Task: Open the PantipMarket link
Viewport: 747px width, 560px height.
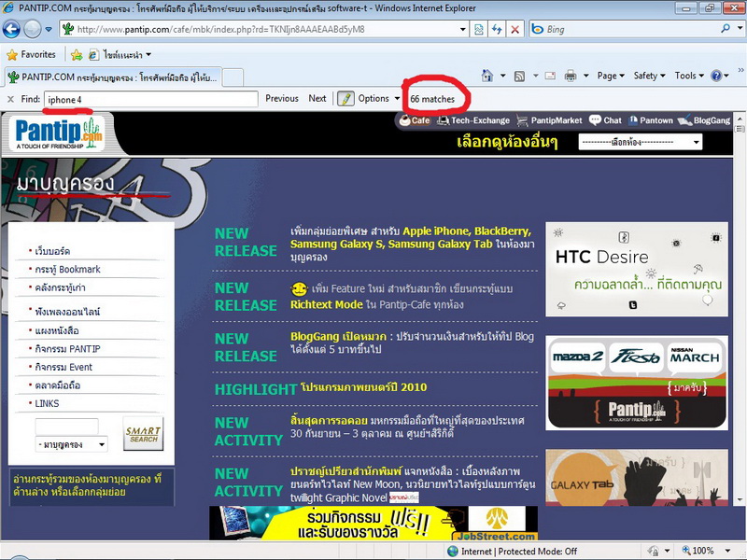Action: pos(549,120)
